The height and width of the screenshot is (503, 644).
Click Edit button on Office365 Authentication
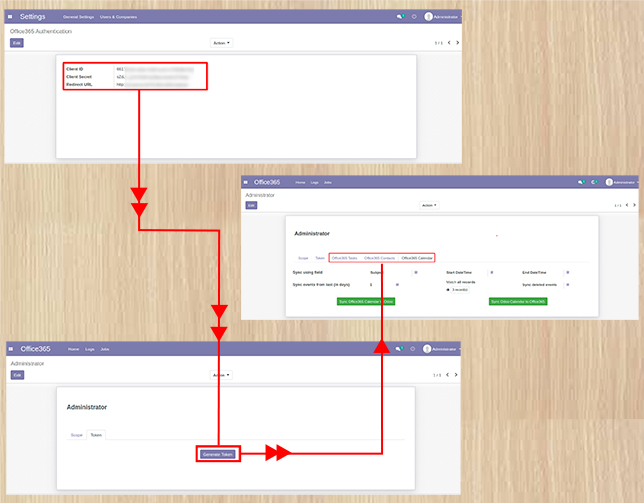[x=17, y=43]
